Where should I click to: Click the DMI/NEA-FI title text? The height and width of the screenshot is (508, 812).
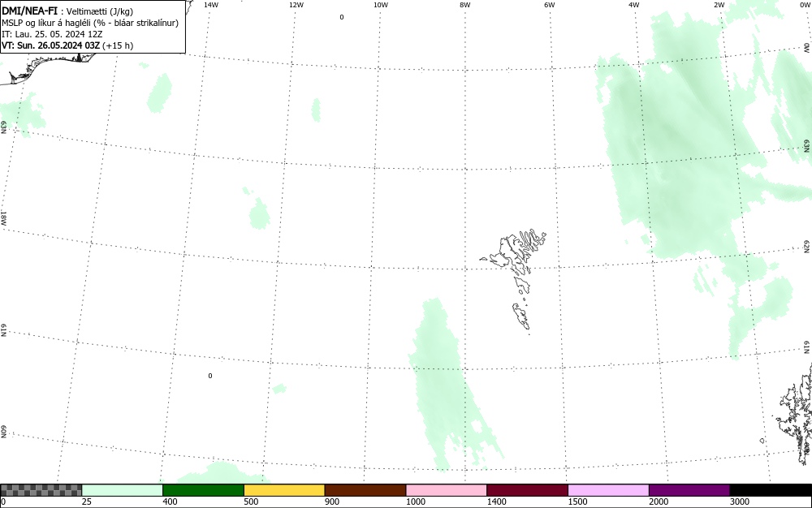pyautogui.click(x=29, y=11)
